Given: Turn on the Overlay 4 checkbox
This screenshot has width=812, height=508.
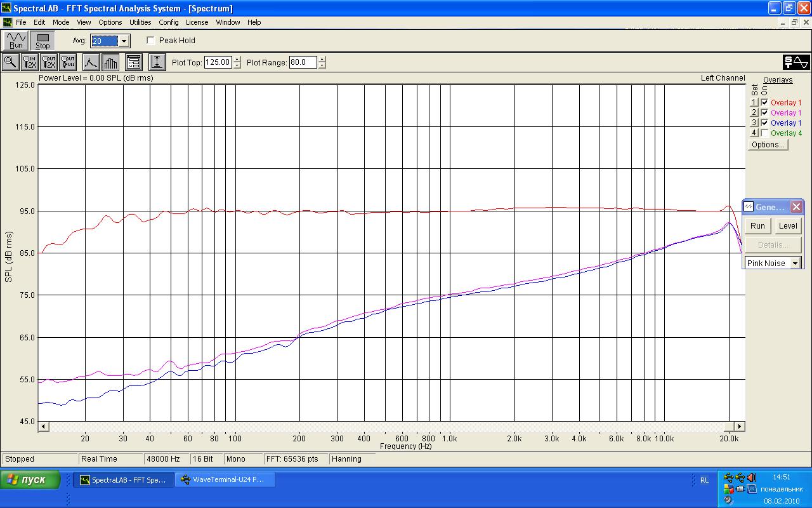Looking at the screenshot, I should point(764,133).
